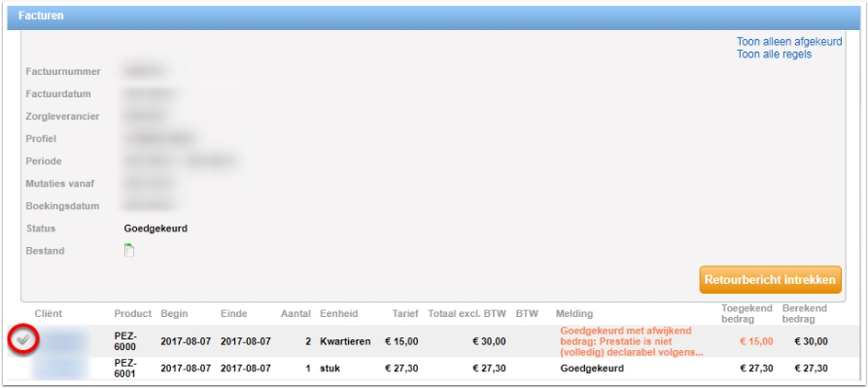
Task: Open the Bestand file document icon
Action: [x=129, y=250]
